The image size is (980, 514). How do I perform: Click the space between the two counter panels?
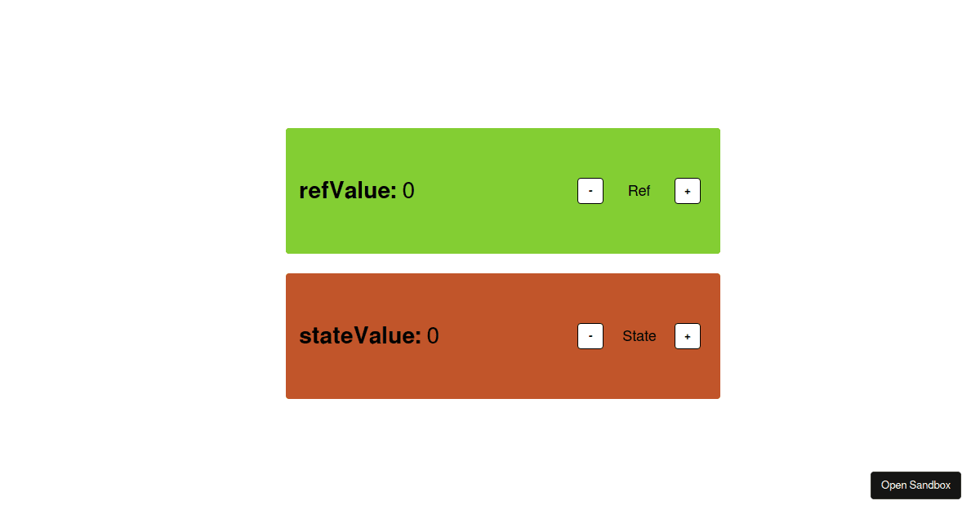(502, 263)
